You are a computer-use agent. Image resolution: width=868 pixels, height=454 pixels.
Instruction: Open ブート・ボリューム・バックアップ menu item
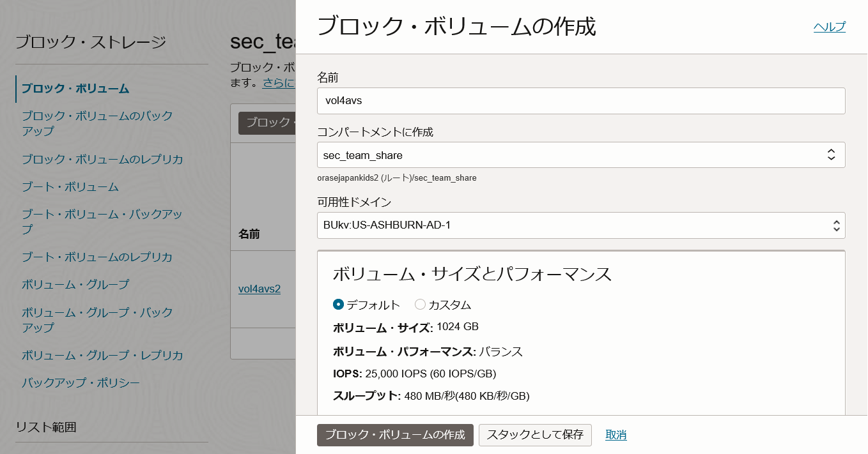[102, 222]
